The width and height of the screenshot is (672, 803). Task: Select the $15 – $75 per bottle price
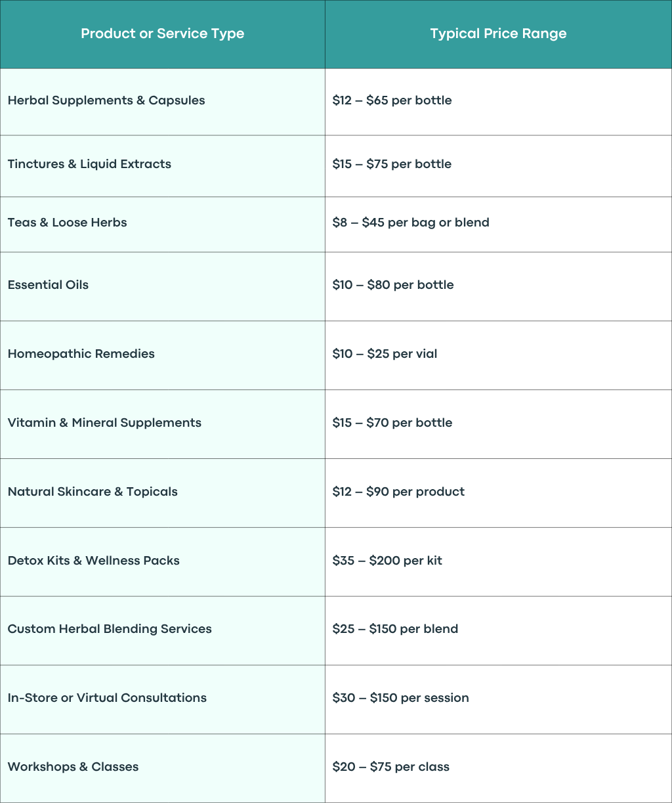point(392,164)
